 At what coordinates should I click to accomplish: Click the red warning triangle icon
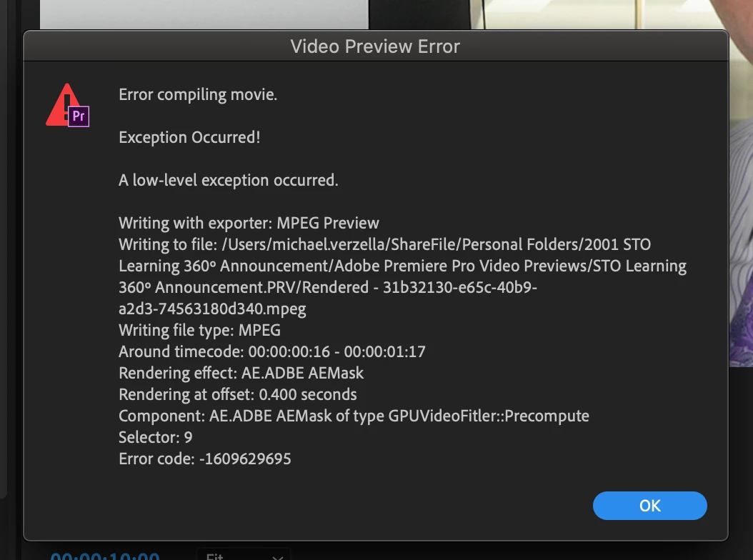coord(62,104)
